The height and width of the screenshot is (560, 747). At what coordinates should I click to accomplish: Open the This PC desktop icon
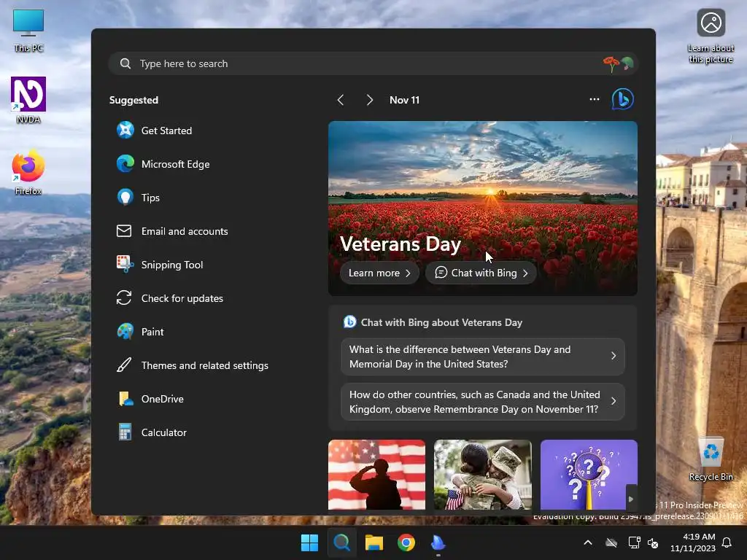(28, 31)
